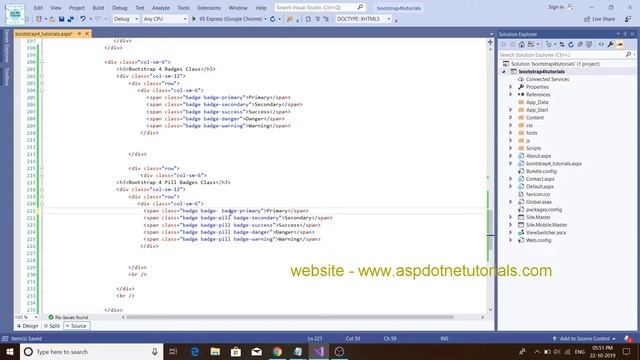Expand the Scripts folder

(510, 148)
